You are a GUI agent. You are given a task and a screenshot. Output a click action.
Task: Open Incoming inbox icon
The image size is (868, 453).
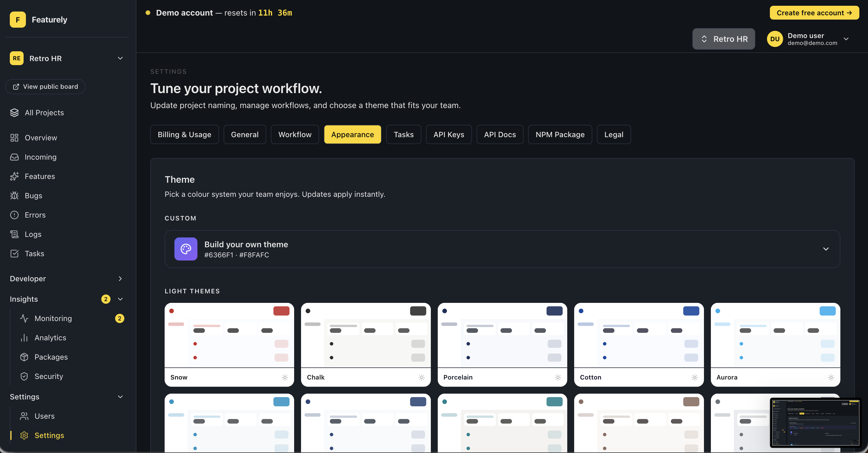coord(14,157)
